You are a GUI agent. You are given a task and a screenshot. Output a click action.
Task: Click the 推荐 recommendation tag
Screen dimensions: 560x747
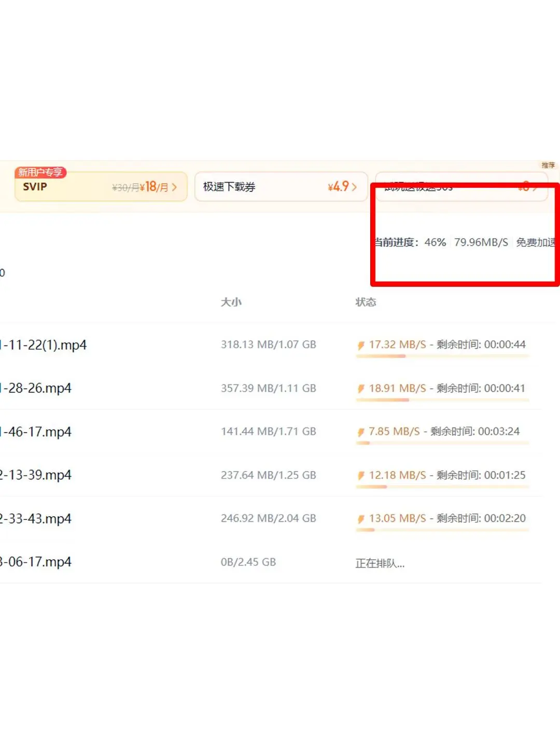pos(548,165)
